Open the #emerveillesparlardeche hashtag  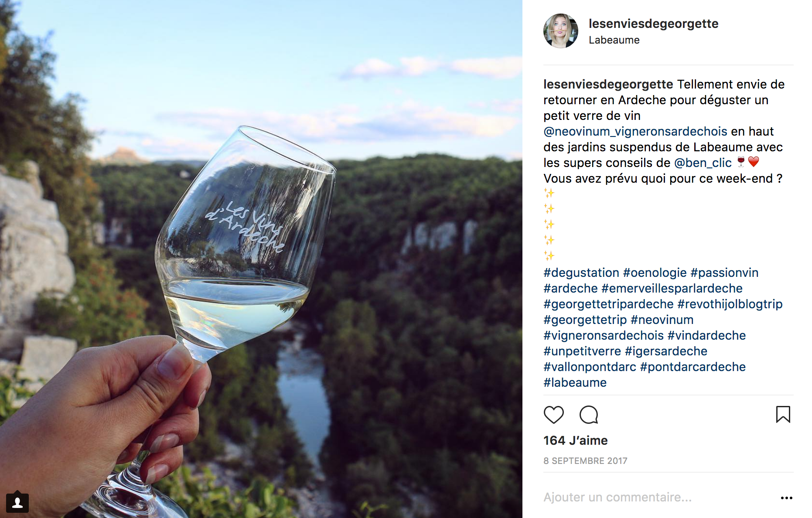point(672,288)
